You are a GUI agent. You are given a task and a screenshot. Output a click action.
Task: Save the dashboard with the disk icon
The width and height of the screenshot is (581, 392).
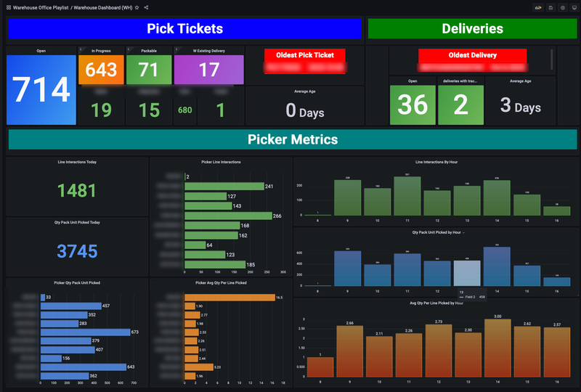tap(550, 7)
